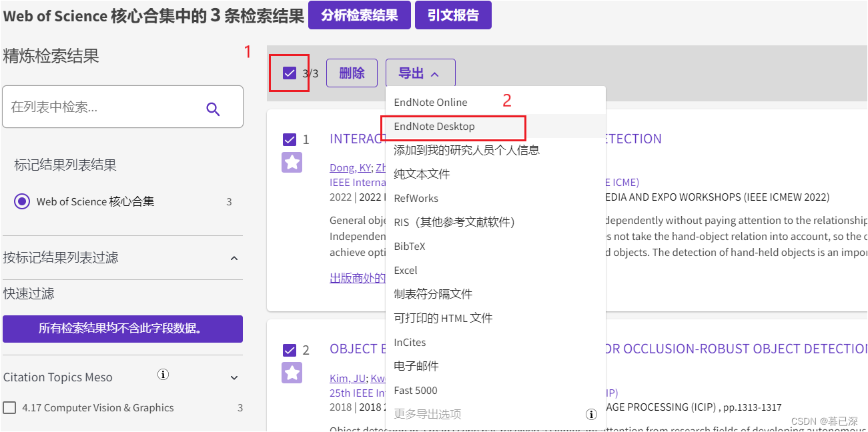
Task: Click 分析检索结果 button
Action: point(360,15)
